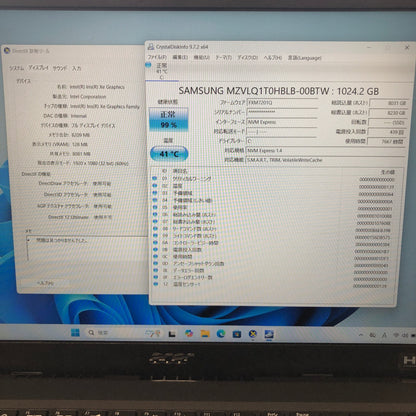The width and height of the screenshot is (416, 416).
Task: Open the ファイル(F) menu in CrystalDiskInfo
Action: [157, 57]
